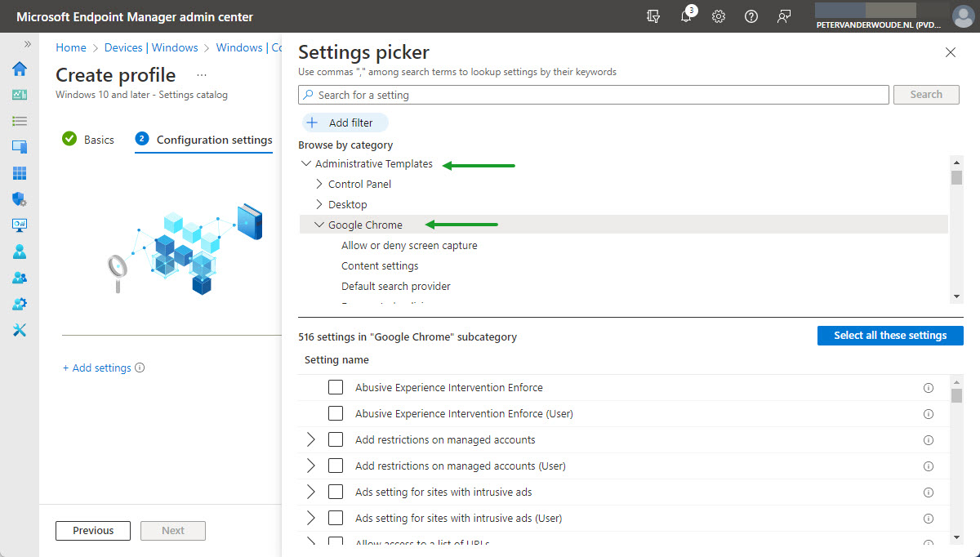Show info for Abusive Experience Intervention Enforce
The height and width of the screenshot is (557, 980).
pos(928,388)
